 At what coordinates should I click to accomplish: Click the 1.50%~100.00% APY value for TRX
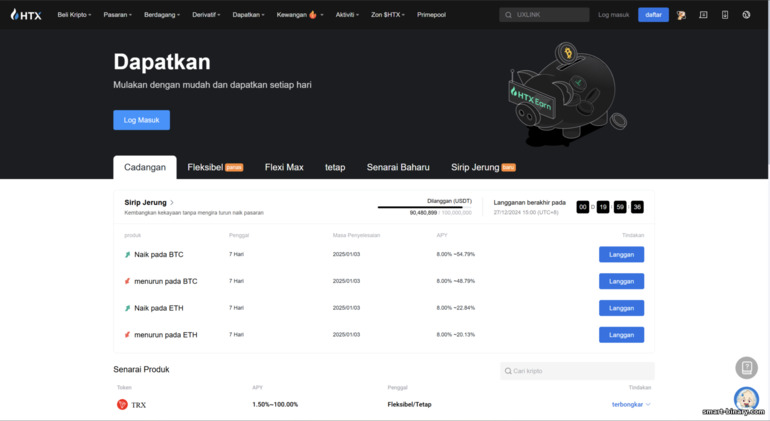[275, 404]
